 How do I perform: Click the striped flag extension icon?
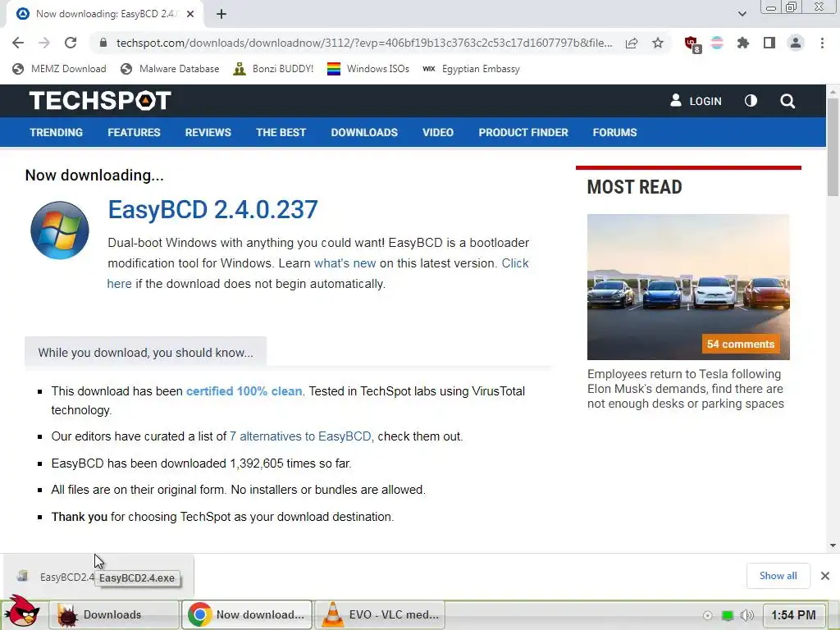[717, 43]
